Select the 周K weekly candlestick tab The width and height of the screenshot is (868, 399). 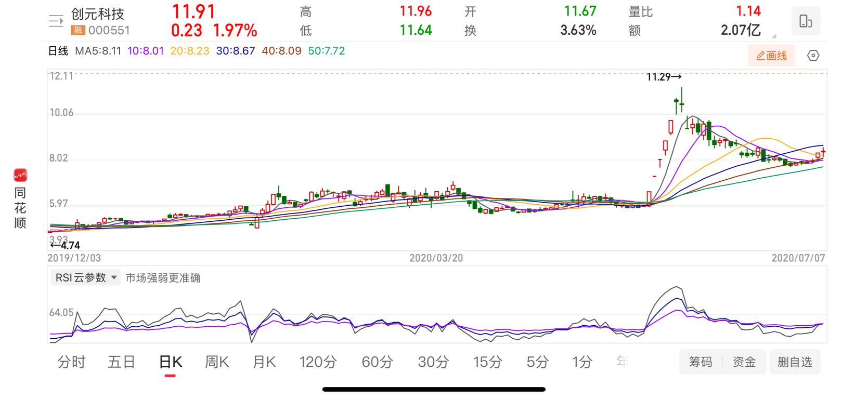click(217, 362)
